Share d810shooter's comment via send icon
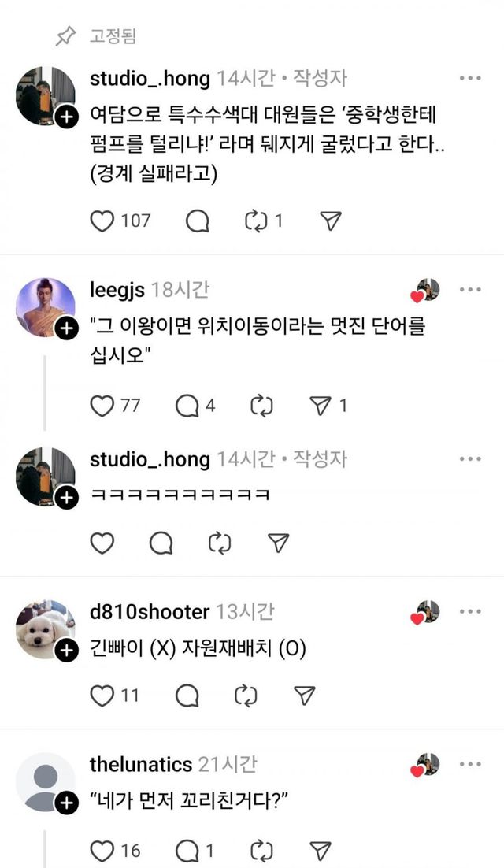 click(x=305, y=695)
